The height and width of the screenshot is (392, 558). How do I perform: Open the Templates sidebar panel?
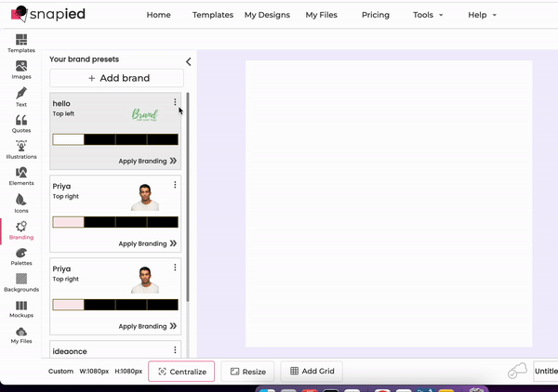[x=21, y=44]
